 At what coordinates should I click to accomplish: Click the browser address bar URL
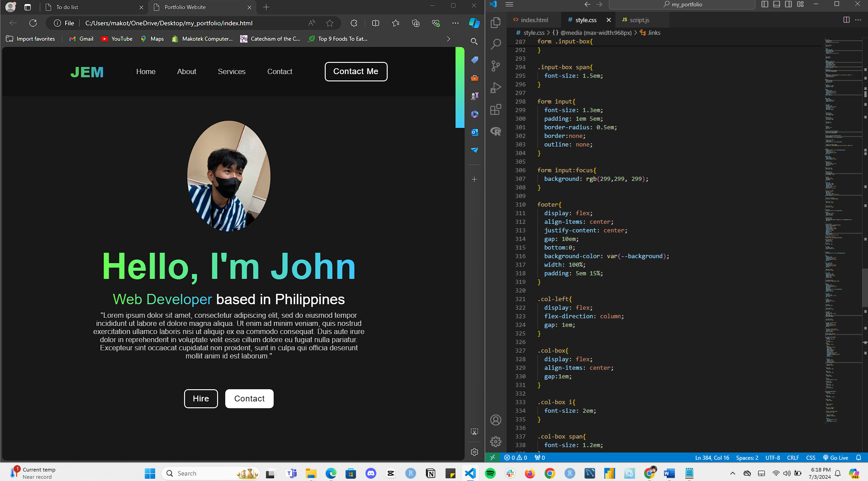pos(169,23)
